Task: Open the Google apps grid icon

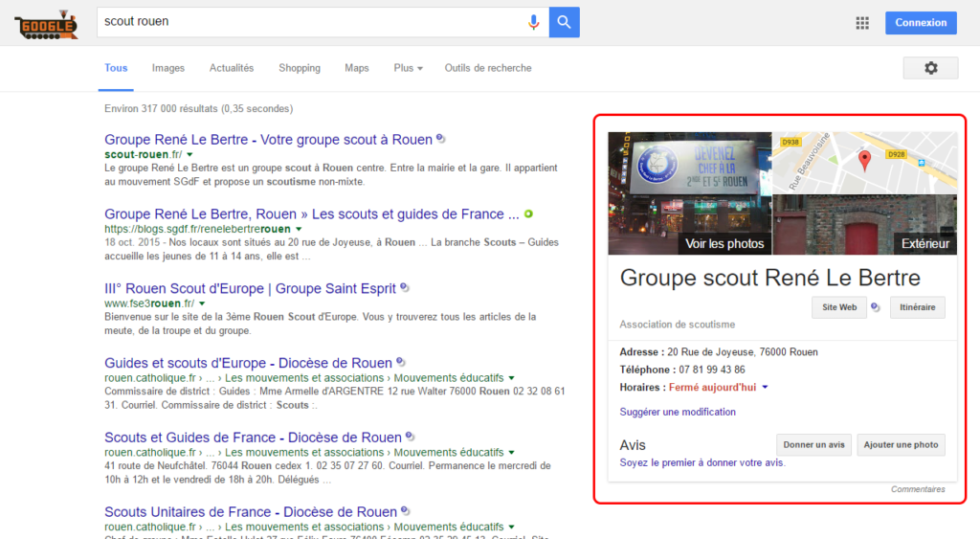Action: (862, 23)
